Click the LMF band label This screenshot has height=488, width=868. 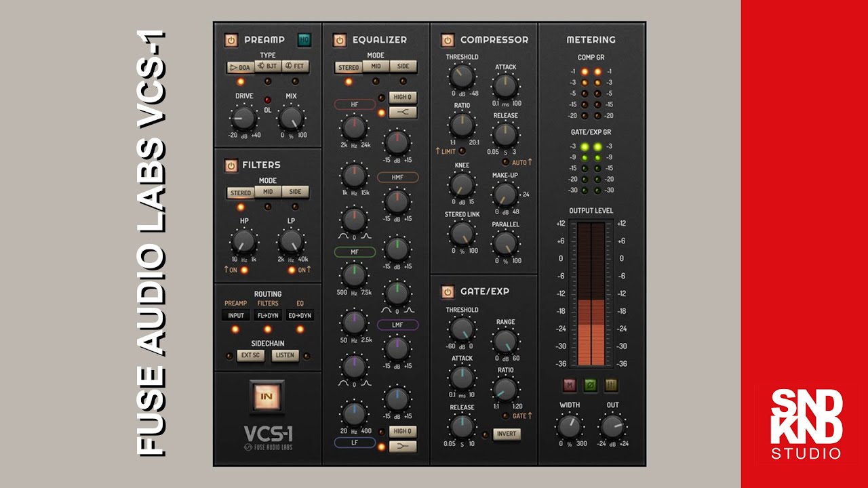397,325
